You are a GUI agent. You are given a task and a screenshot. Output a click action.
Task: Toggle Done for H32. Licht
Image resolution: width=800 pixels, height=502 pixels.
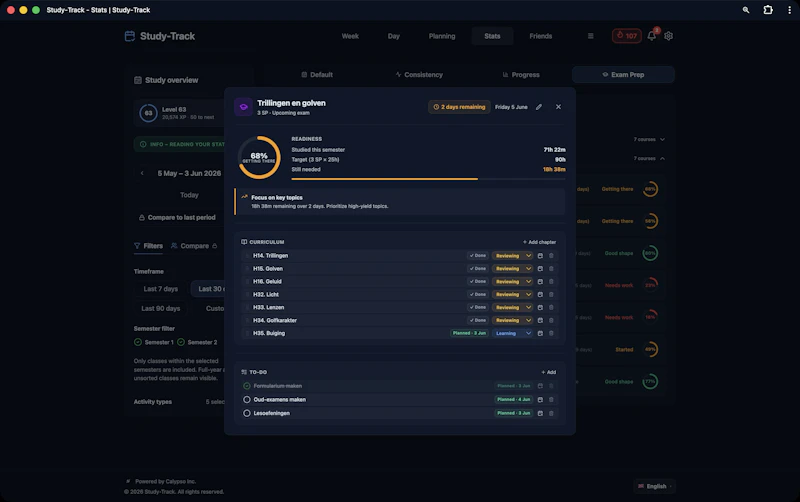478,294
